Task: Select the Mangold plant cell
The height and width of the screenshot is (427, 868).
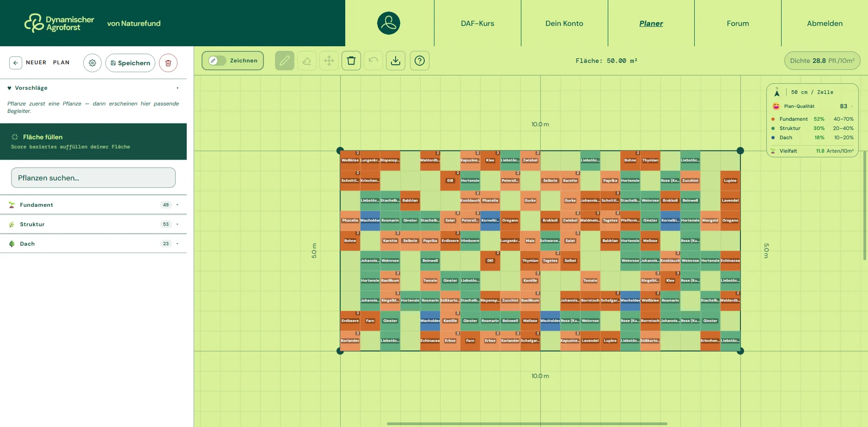Action: (710, 221)
